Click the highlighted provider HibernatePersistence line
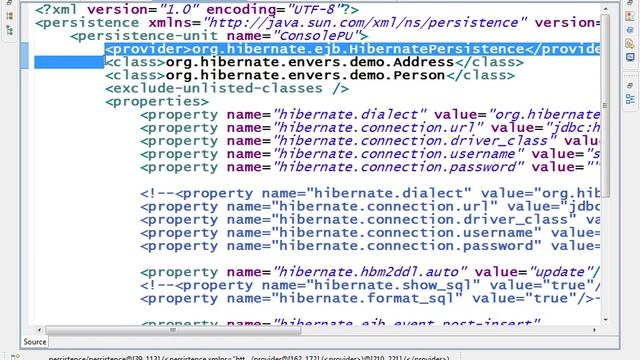Image resolution: width=640 pixels, height=360 pixels. [353, 49]
